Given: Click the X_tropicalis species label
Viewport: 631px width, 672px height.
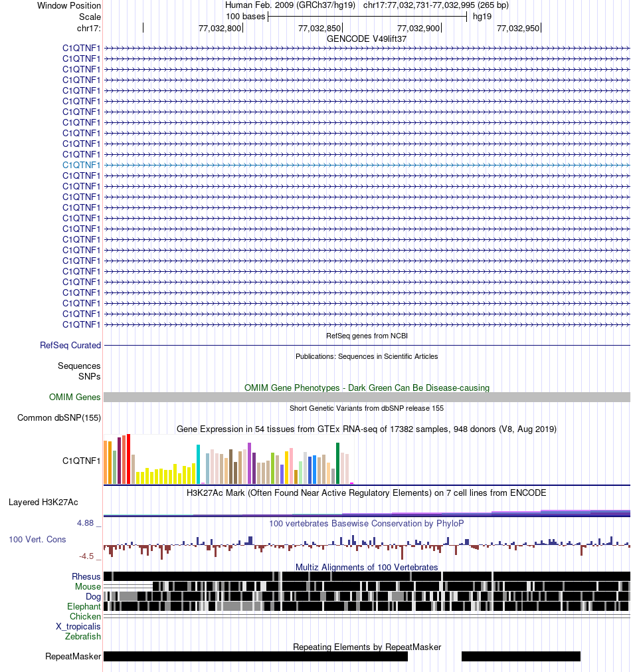Looking at the screenshot, I should tap(78, 626).
